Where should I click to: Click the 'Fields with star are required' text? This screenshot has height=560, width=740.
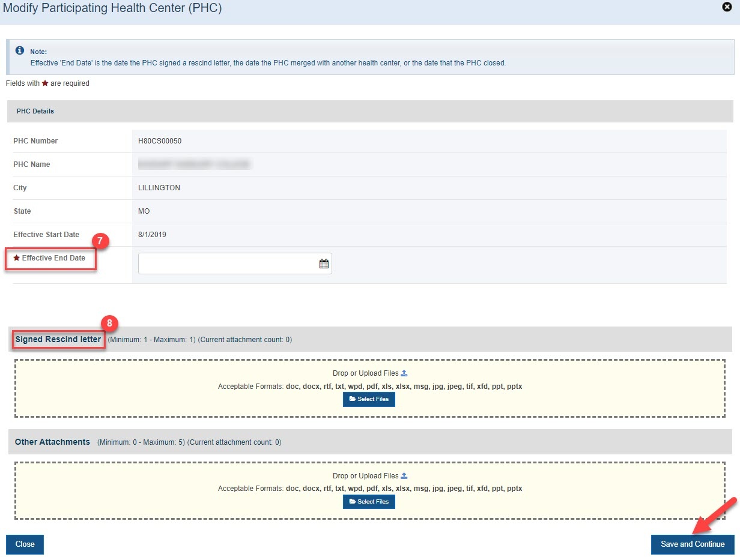tap(47, 83)
